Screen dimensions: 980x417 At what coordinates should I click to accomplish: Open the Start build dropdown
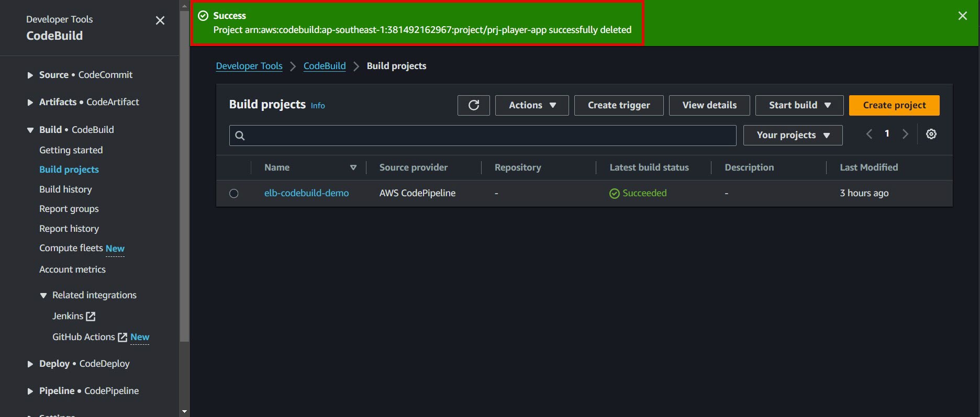coord(799,105)
